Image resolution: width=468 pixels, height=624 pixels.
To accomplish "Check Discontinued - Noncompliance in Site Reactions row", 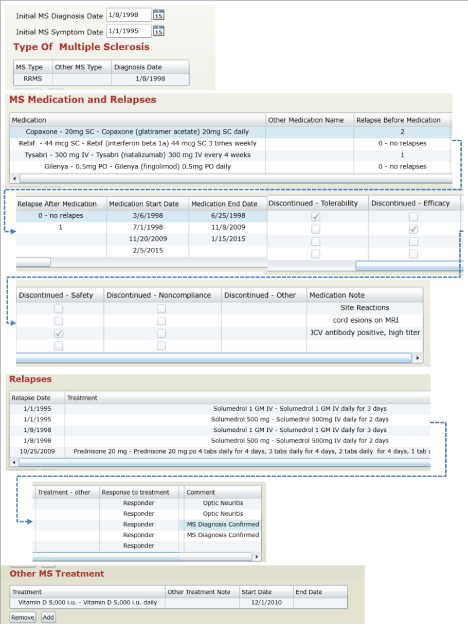I will [x=161, y=308].
